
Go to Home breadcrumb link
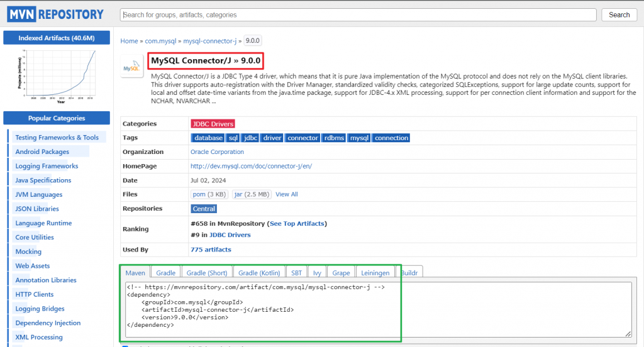(x=129, y=41)
